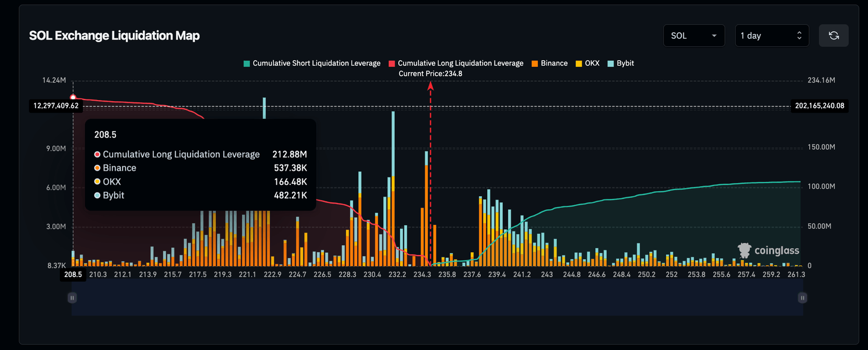The image size is (868, 350).
Task: Click the red data point on the long liquidation line
Action: 72,98
